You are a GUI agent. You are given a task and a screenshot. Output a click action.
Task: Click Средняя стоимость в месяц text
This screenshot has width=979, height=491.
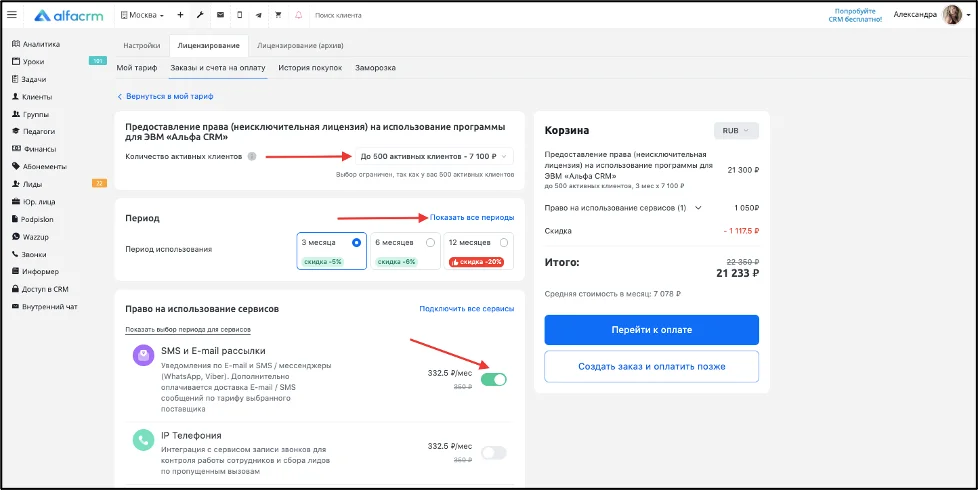coord(612,294)
